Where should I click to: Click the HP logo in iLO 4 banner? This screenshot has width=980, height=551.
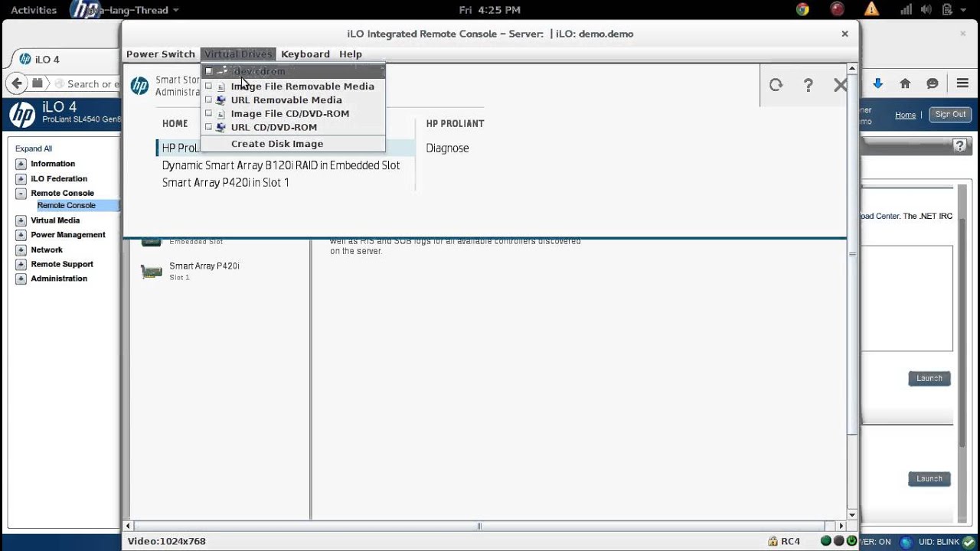(22, 115)
